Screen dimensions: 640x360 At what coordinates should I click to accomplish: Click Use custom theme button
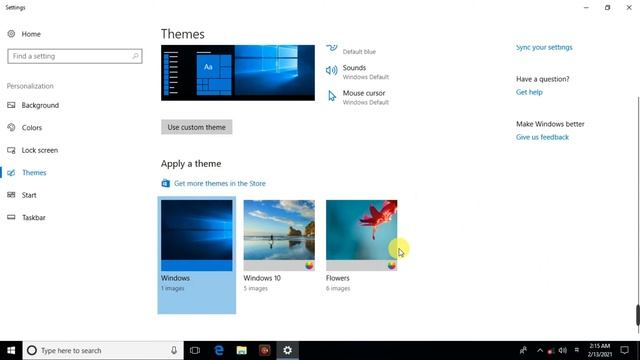(x=197, y=127)
